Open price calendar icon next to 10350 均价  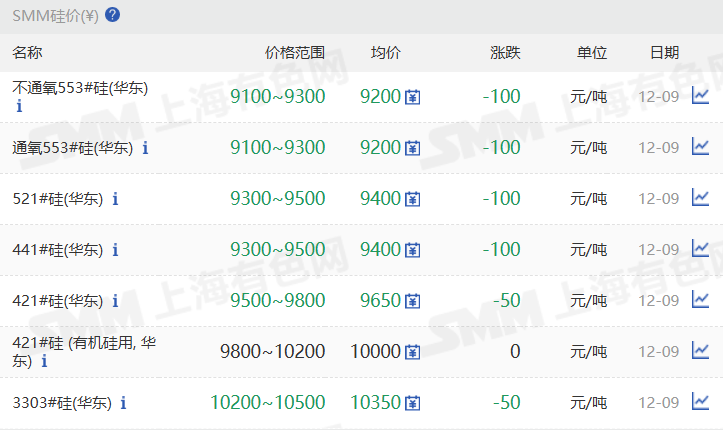click(412, 403)
